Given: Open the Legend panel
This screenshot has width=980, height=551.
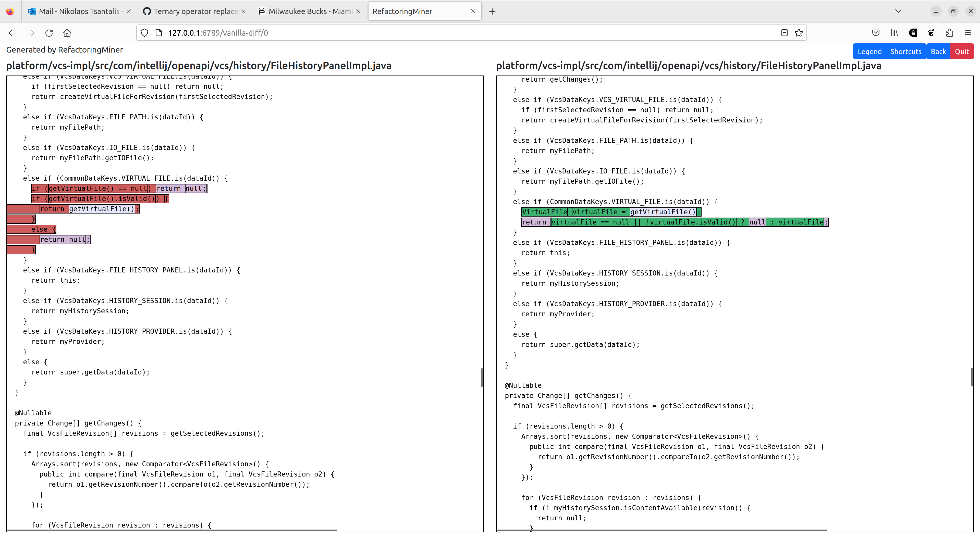Looking at the screenshot, I should tap(870, 51).
